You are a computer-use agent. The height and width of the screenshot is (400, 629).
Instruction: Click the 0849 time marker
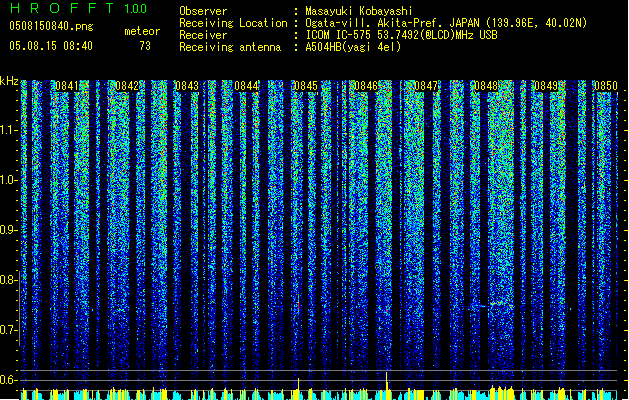pyautogui.click(x=546, y=86)
